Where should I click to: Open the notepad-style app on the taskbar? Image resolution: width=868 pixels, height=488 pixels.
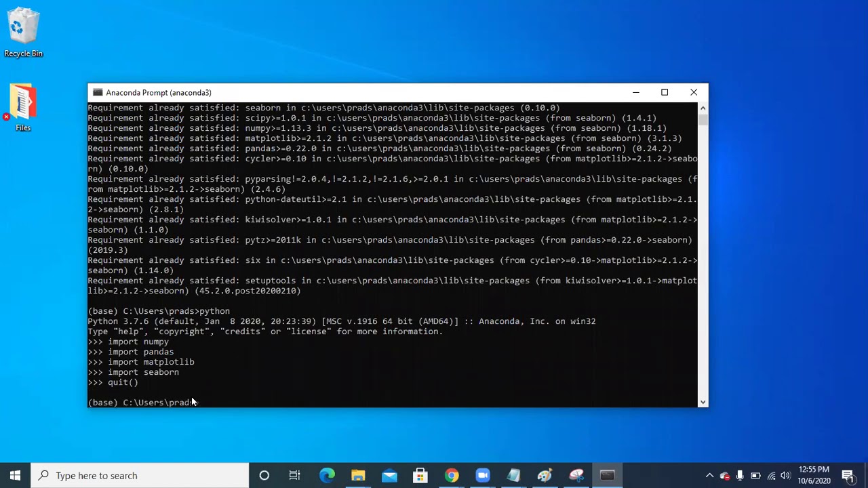pyautogui.click(x=514, y=476)
